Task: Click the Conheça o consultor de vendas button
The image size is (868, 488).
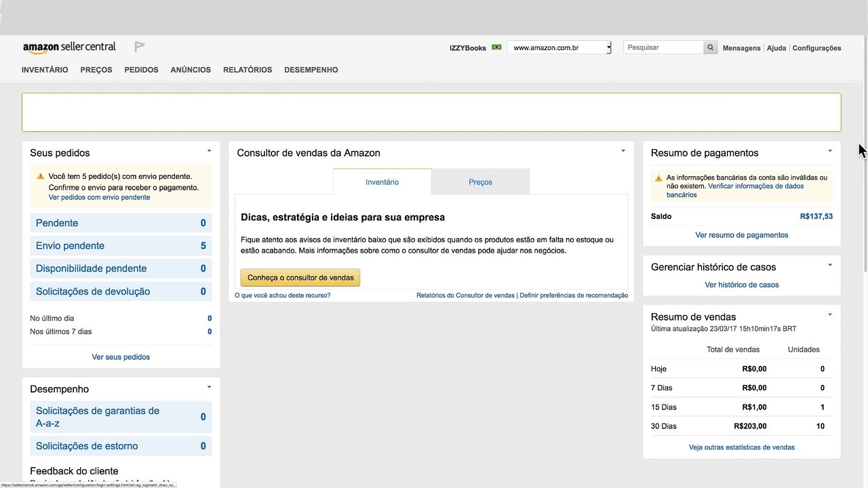Action: click(300, 278)
